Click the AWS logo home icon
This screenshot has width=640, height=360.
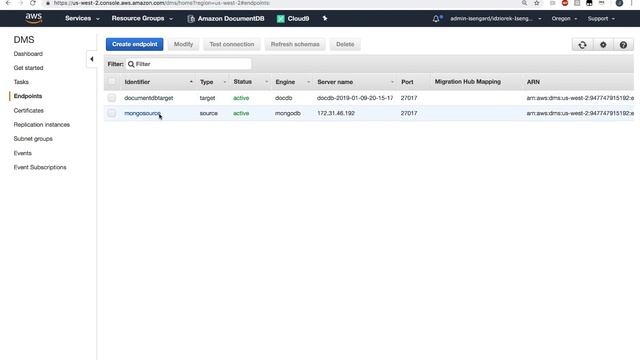[33, 18]
